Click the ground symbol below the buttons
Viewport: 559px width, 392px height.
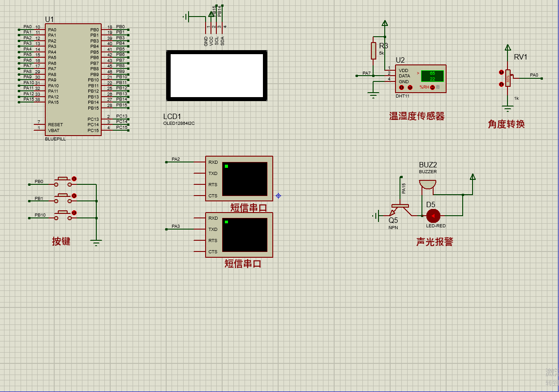96,243
